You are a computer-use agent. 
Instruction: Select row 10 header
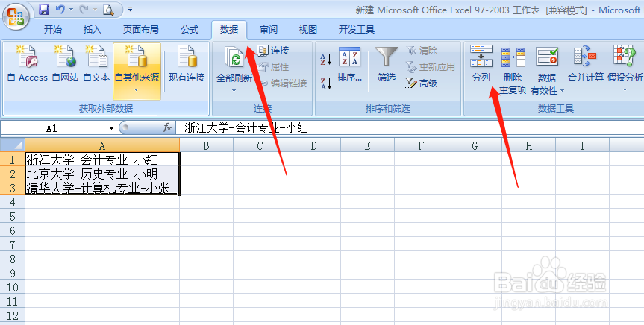coord(13,286)
